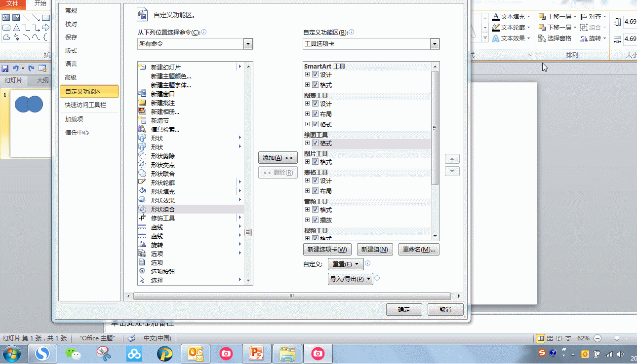
Task: Uncheck 格式 checkbox under 图表工具
Action: [x=315, y=124]
